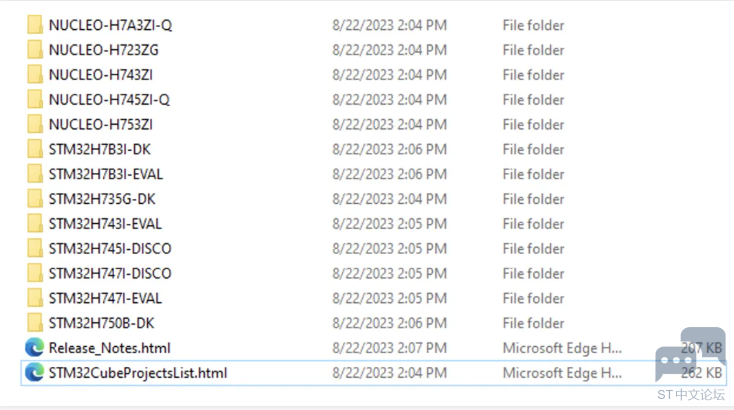Viewport: 734px width, 410px height.
Task: Select the STM32H747I-EVAL folder name
Action: 105,298
